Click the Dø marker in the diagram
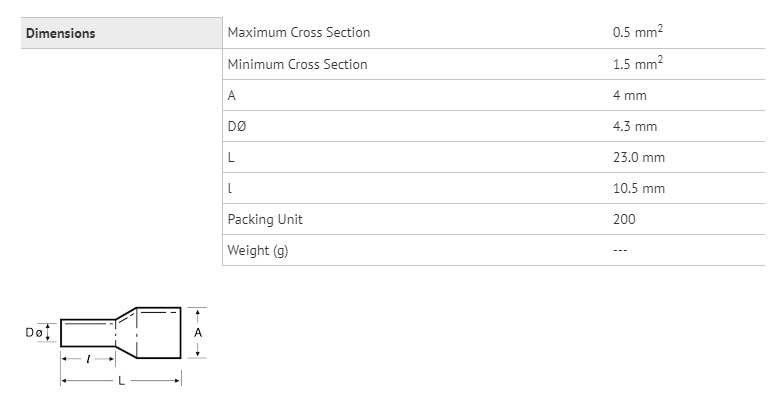 (x=34, y=333)
